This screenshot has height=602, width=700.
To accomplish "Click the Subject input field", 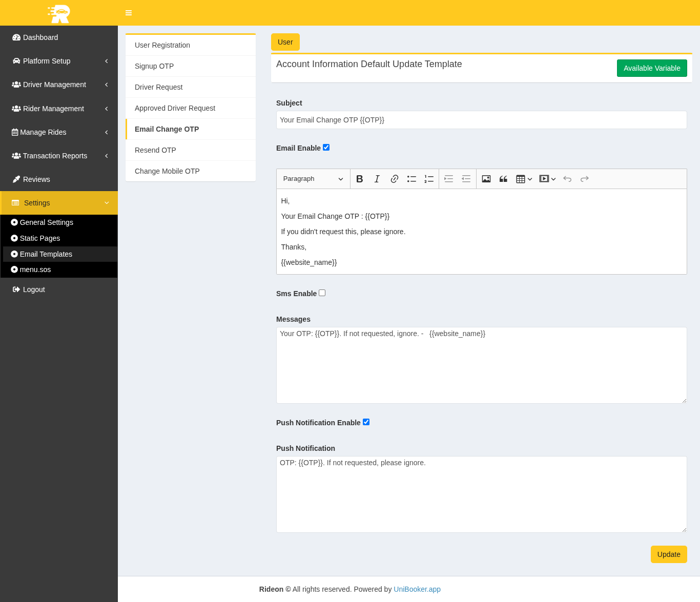I will pos(481,120).
